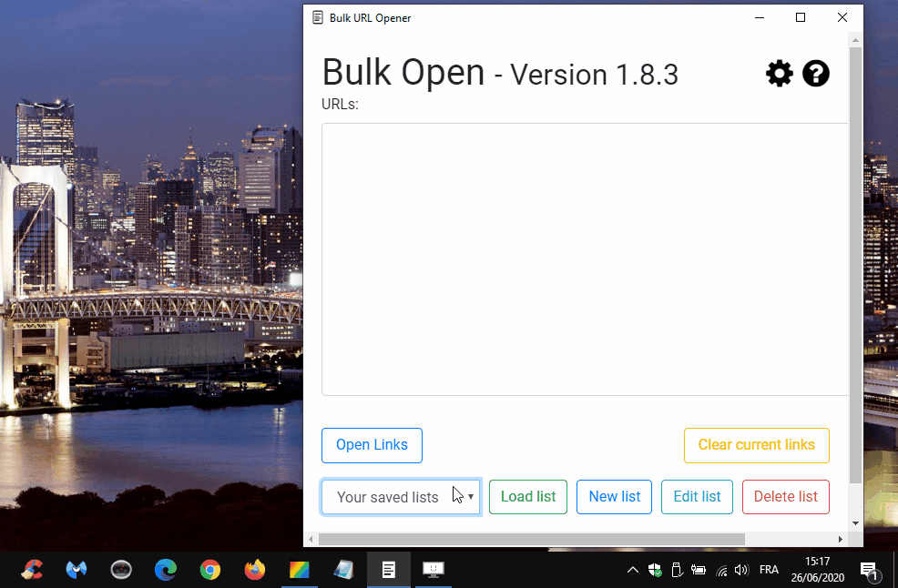Open CCleaner from the taskbar
The image size is (898, 588).
32,570
